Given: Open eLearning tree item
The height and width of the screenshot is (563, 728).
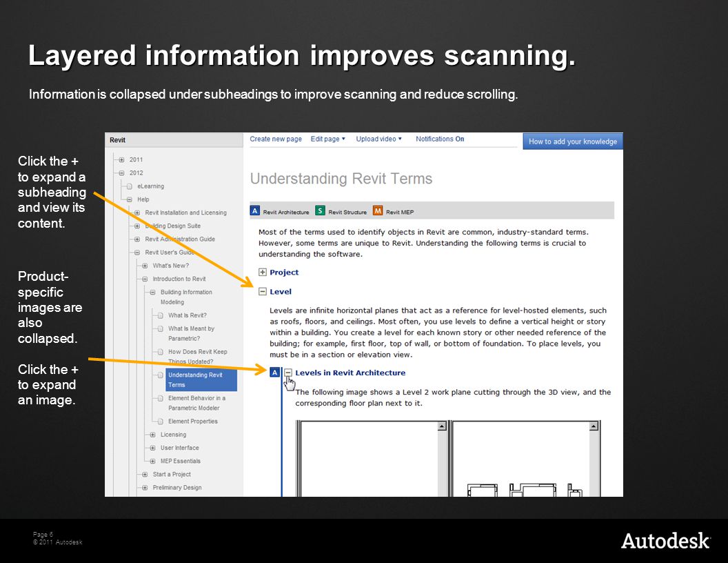Looking at the screenshot, I should [x=150, y=186].
